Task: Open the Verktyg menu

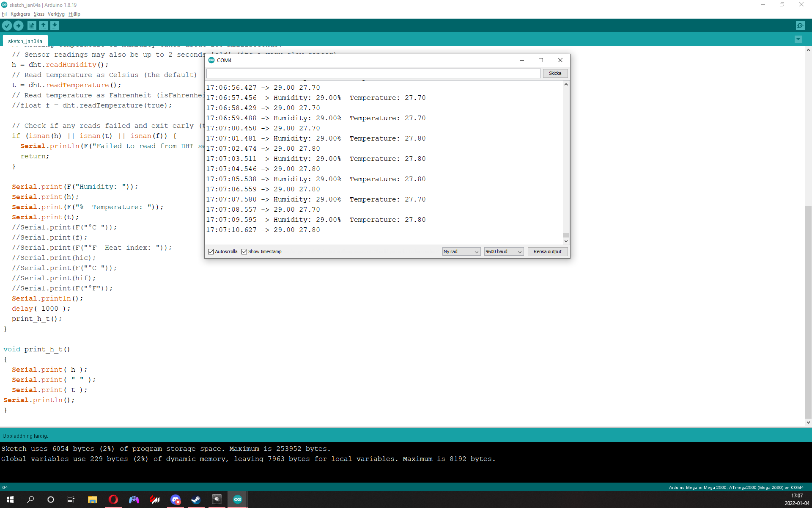Action: pyautogui.click(x=56, y=14)
